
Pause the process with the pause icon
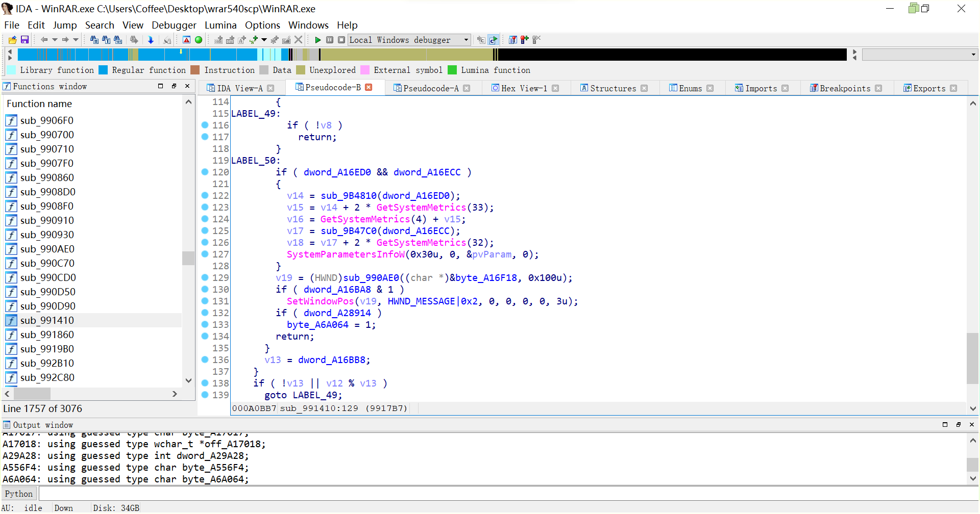point(330,40)
